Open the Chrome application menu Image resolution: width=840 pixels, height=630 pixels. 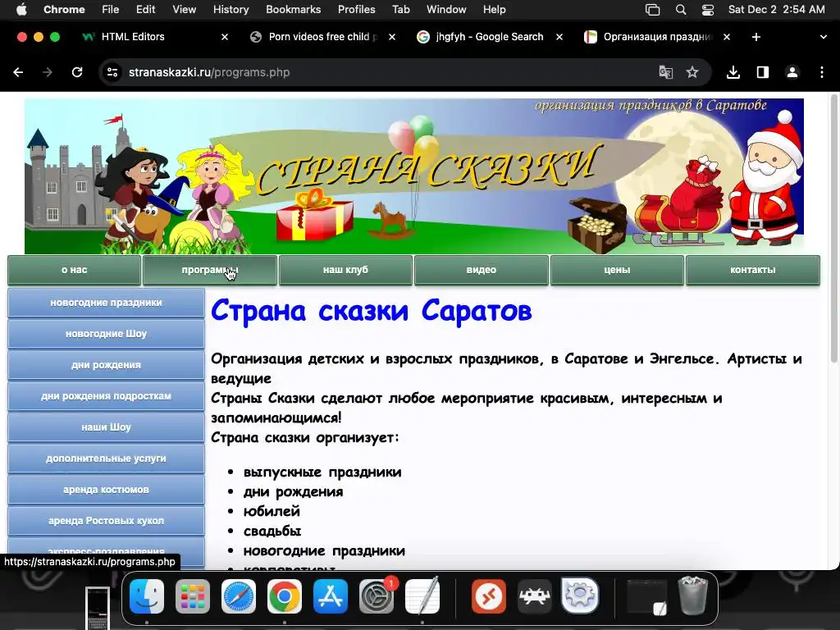point(64,9)
